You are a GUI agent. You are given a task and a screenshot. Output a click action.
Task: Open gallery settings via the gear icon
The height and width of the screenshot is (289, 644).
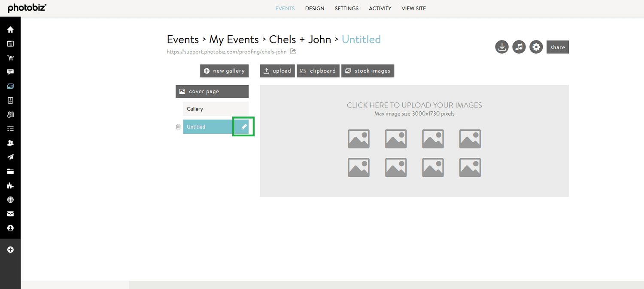(536, 47)
